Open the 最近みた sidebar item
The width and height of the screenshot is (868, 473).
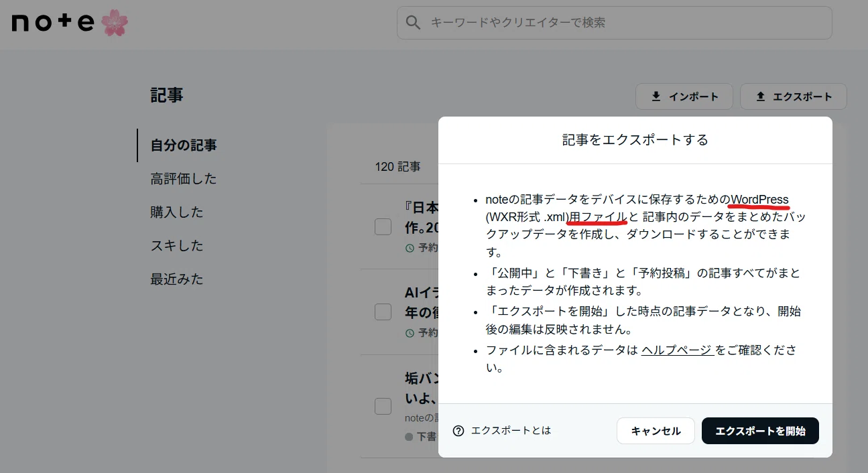tap(177, 279)
